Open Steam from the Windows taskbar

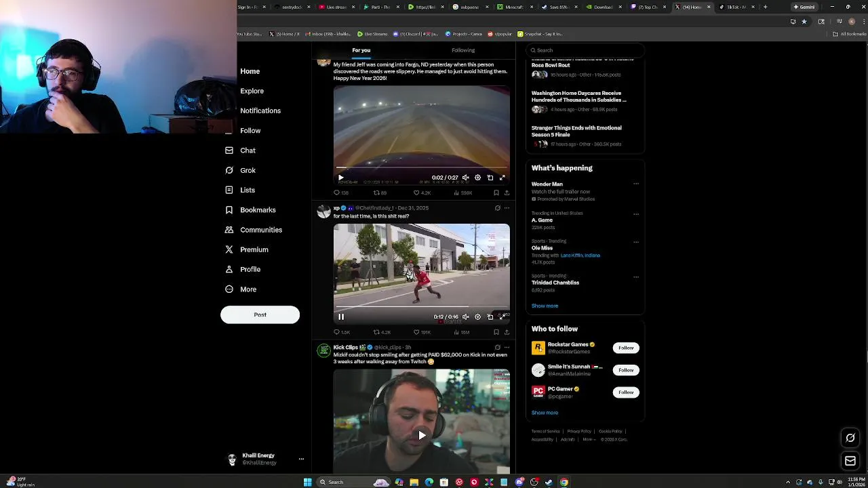549,482
